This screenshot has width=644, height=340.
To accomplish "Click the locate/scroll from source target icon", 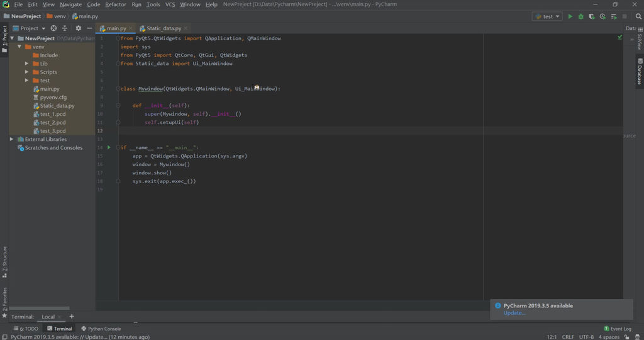I will pyautogui.click(x=53, y=28).
